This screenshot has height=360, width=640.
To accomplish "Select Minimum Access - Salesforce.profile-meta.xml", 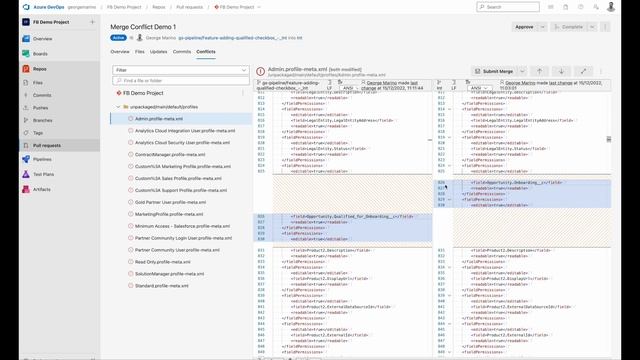I will [181, 226].
